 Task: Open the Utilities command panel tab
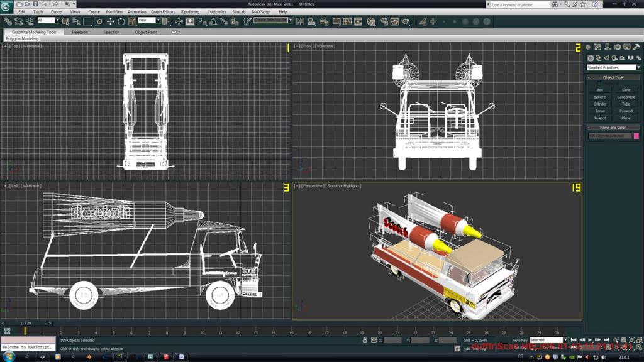pos(636,47)
